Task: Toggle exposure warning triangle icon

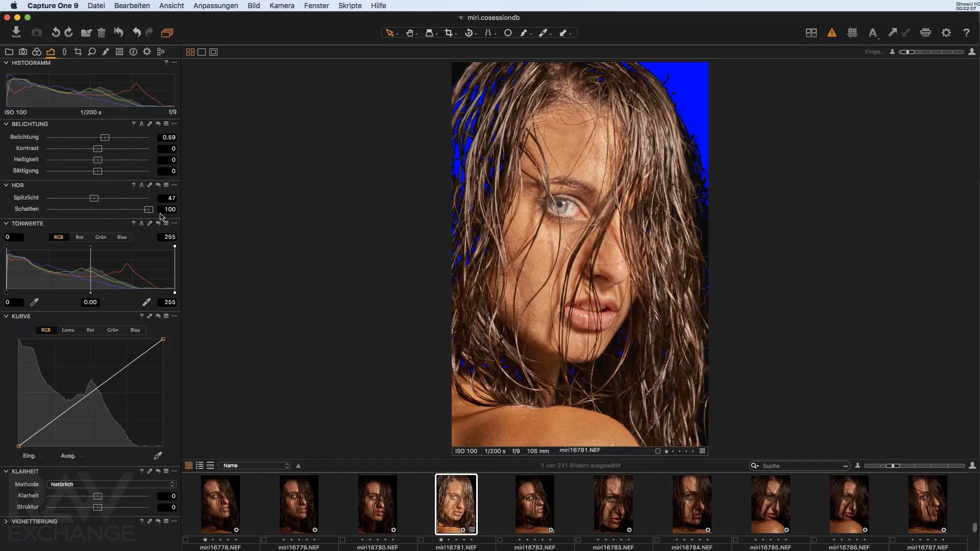Action: (x=832, y=33)
